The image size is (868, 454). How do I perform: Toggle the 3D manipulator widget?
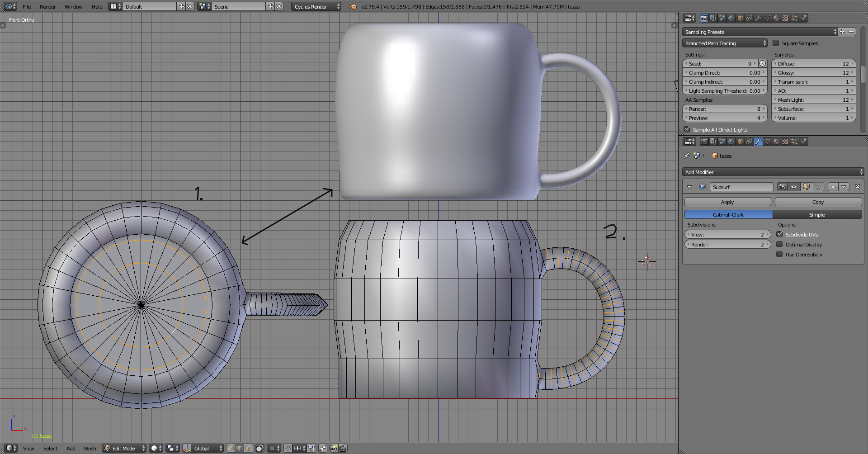tap(187, 448)
